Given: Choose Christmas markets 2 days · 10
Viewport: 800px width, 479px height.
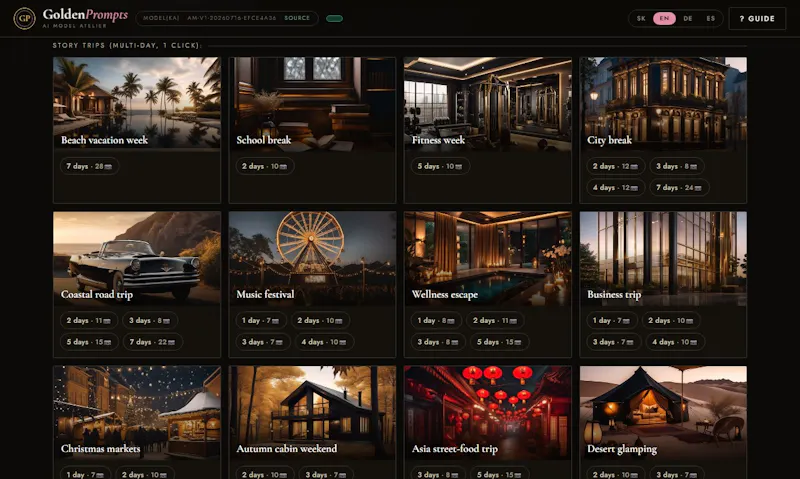Looking at the screenshot, I should (144, 474).
